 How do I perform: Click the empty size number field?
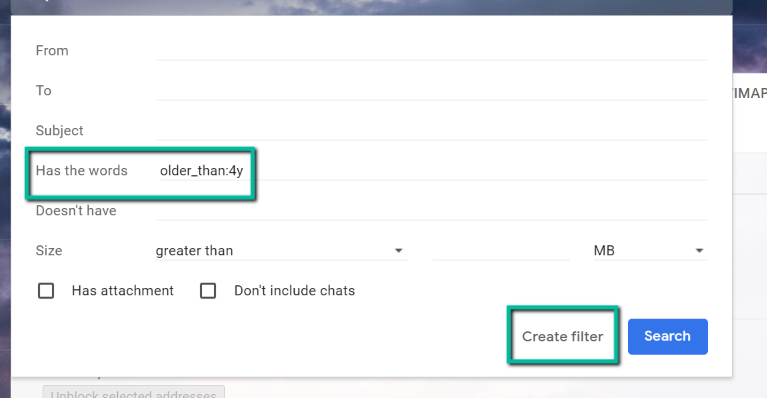500,251
